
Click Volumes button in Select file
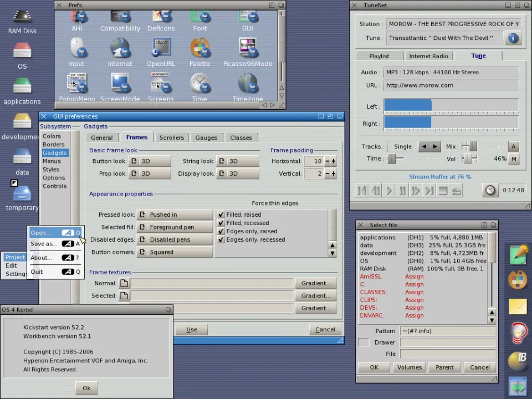(x=410, y=367)
